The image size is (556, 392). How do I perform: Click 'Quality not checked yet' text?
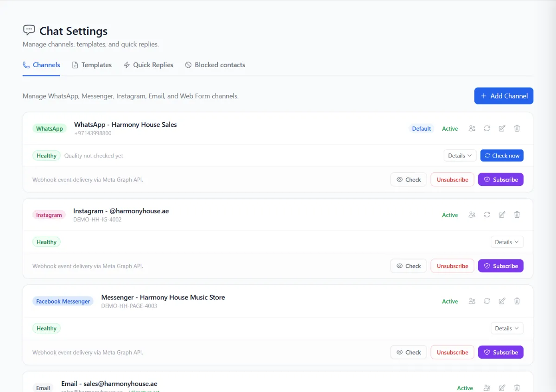94,156
